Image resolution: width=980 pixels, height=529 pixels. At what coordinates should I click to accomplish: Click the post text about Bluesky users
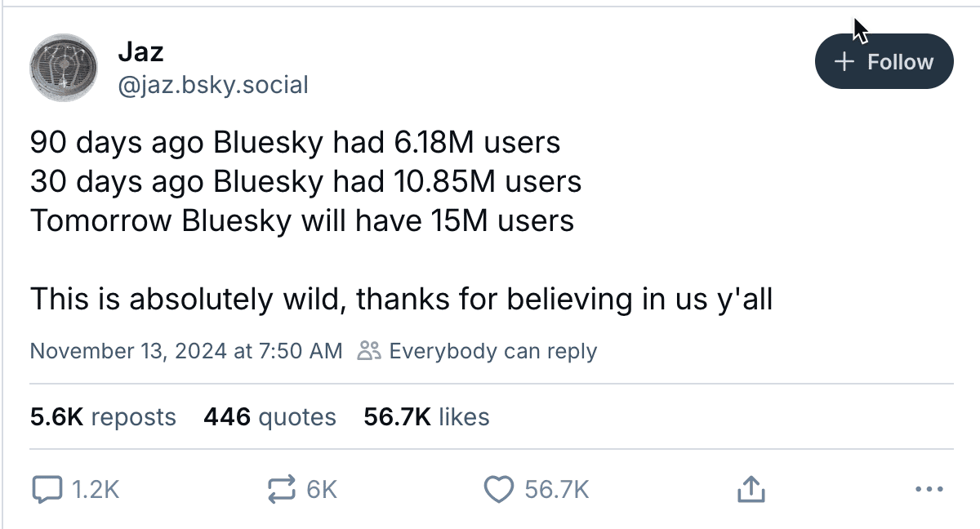click(401, 220)
